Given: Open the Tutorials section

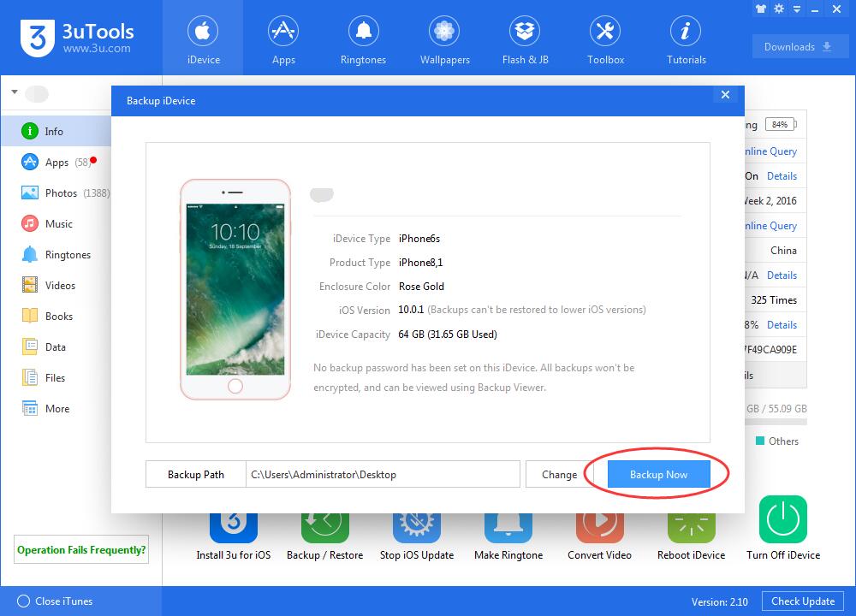Looking at the screenshot, I should tap(685, 38).
